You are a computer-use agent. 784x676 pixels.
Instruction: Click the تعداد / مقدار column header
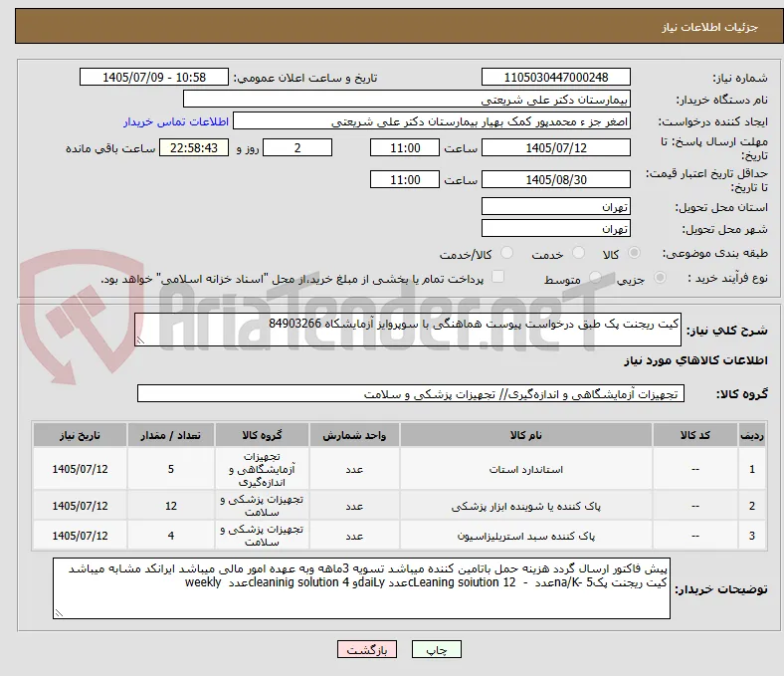[x=170, y=435]
